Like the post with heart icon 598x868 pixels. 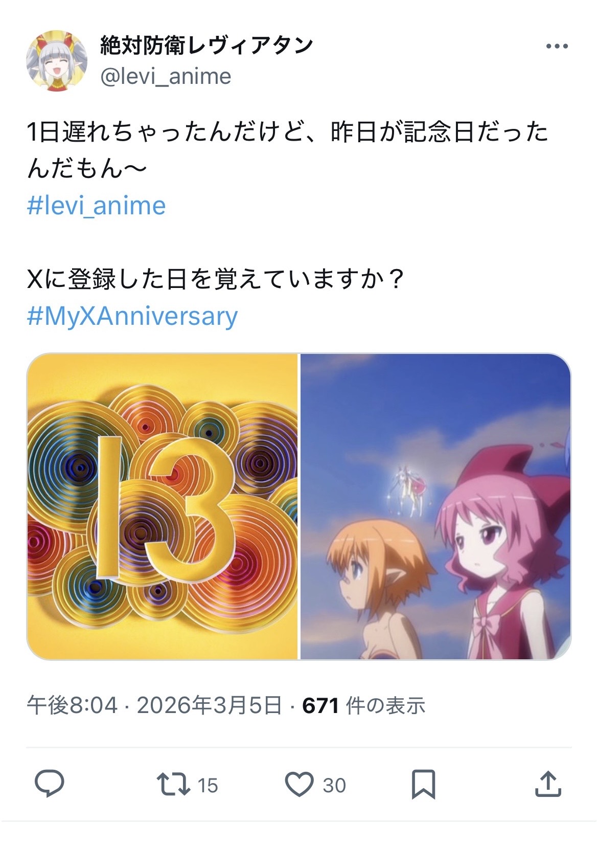299,785
